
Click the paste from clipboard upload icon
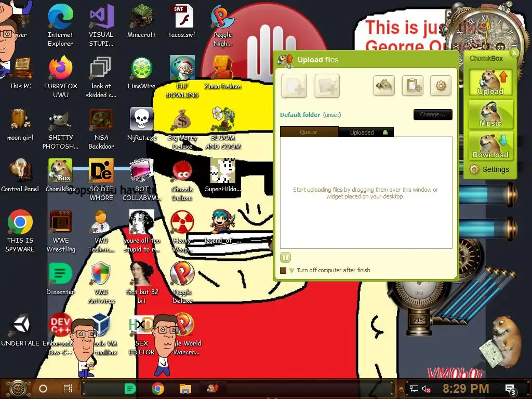pyautogui.click(x=413, y=86)
